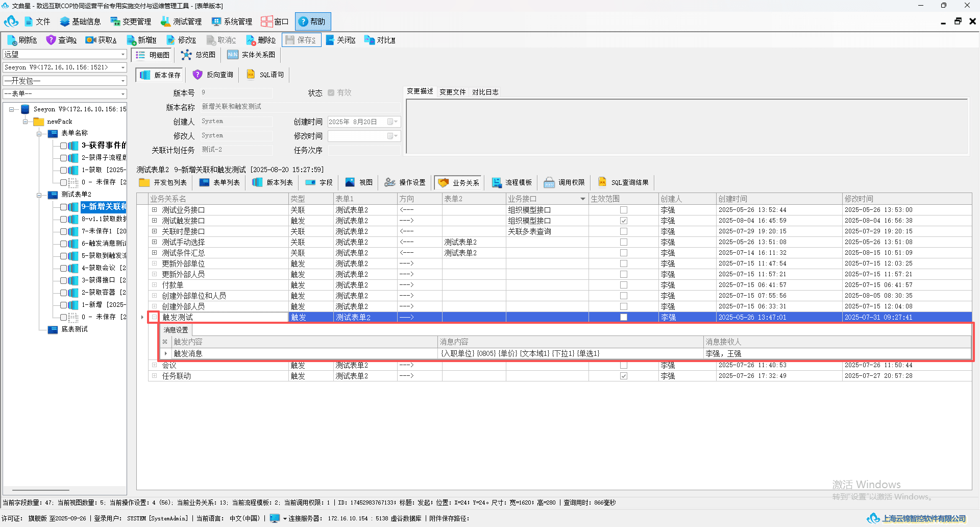The image size is (980, 527).
Task: Collapse the 触发测试 row expander
Action: 154,317
